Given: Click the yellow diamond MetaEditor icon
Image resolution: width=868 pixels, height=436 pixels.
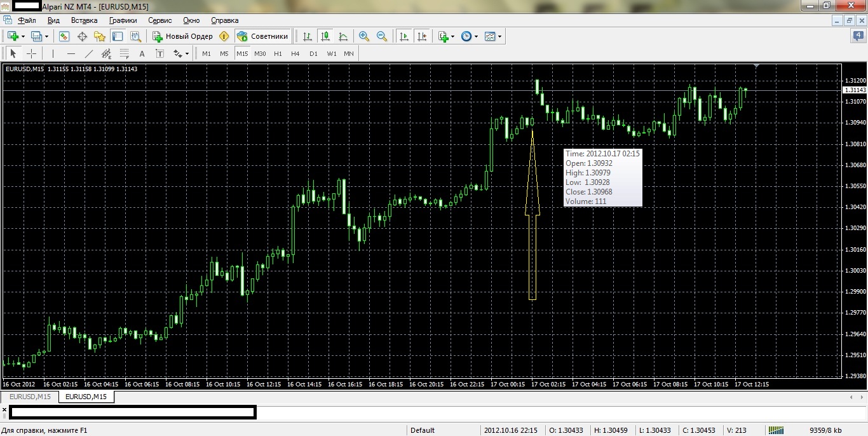Looking at the screenshot, I should [224, 36].
